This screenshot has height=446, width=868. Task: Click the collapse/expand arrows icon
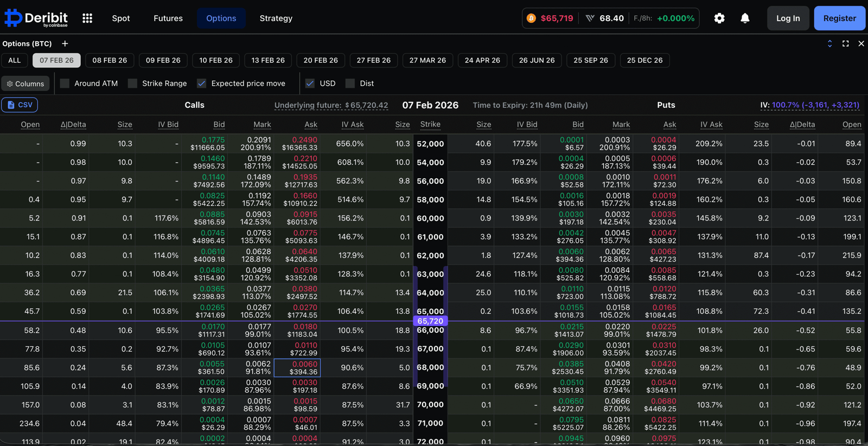[x=829, y=43]
